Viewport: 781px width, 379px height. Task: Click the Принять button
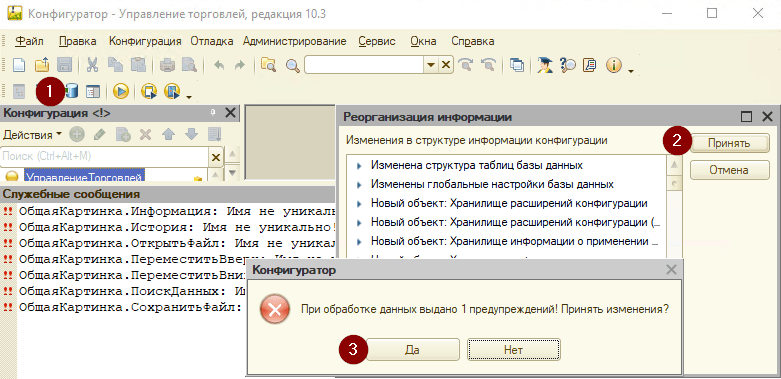point(729,143)
